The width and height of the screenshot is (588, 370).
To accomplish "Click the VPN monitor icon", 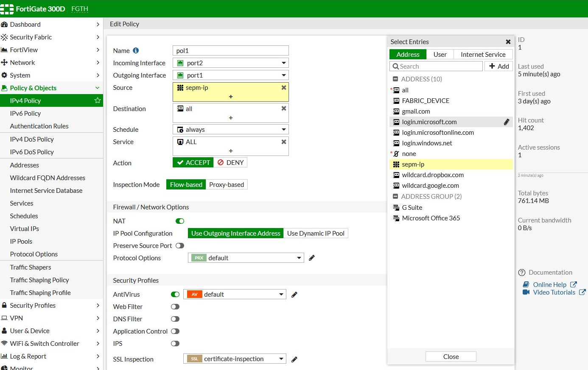I will [4, 318].
